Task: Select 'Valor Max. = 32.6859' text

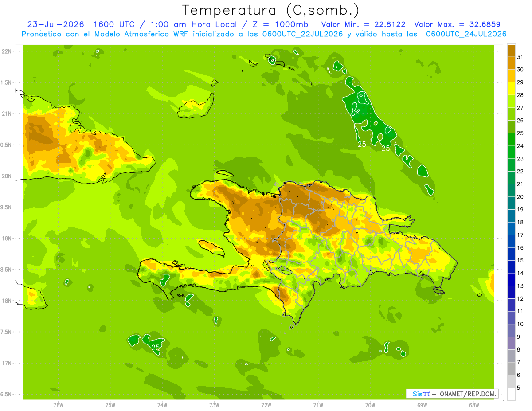Action: pos(457,24)
